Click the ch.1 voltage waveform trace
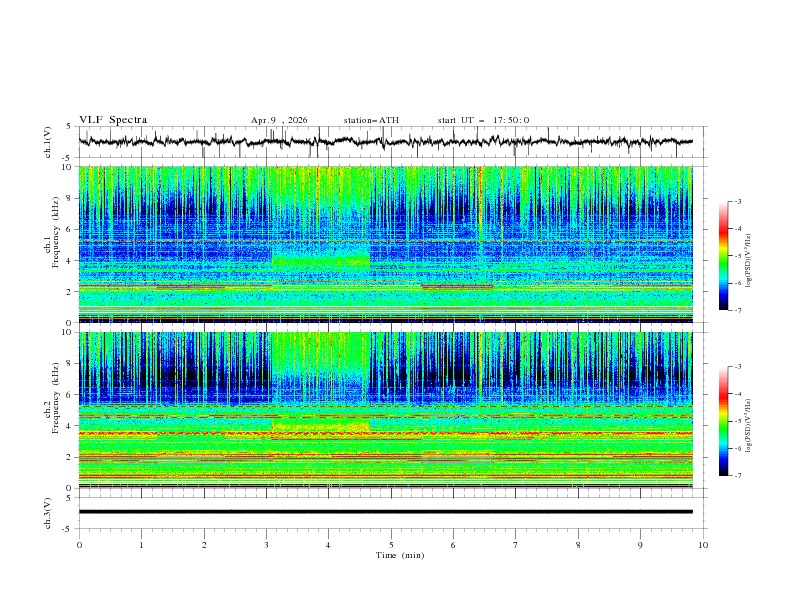 (x=385, y=142)
